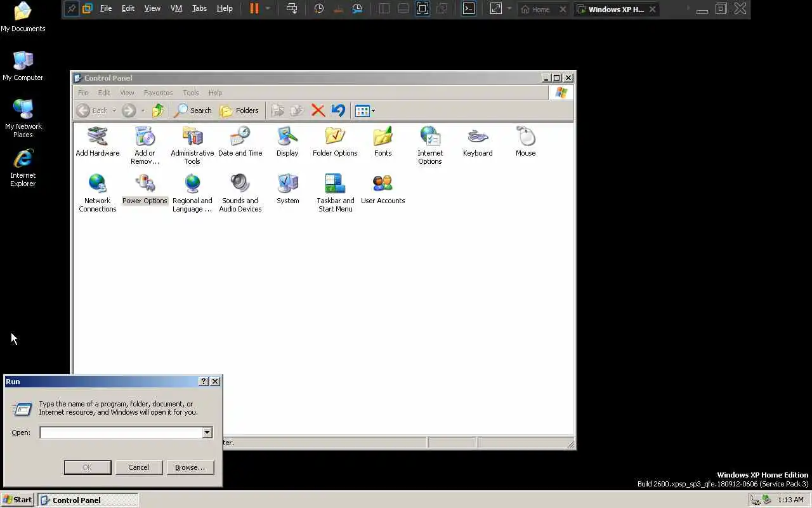Open VMware power options dropdown arrow
This screenshot has width=812, height=508.
(268, 8)
